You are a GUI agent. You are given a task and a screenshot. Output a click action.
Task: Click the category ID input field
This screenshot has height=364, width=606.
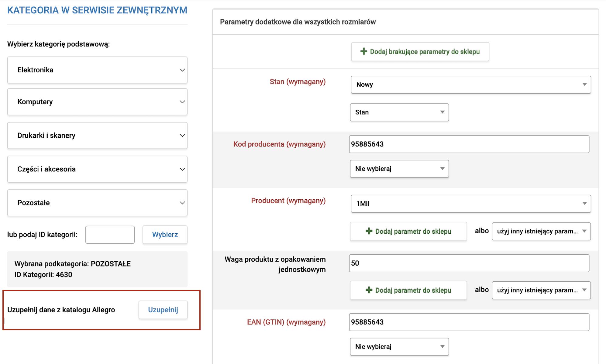(x=110, y=235)
